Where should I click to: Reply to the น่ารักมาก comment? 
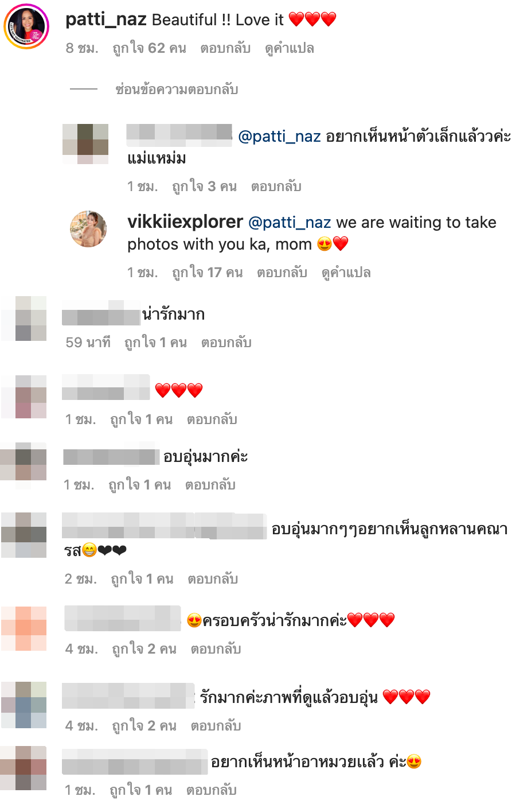click(226, 343)
